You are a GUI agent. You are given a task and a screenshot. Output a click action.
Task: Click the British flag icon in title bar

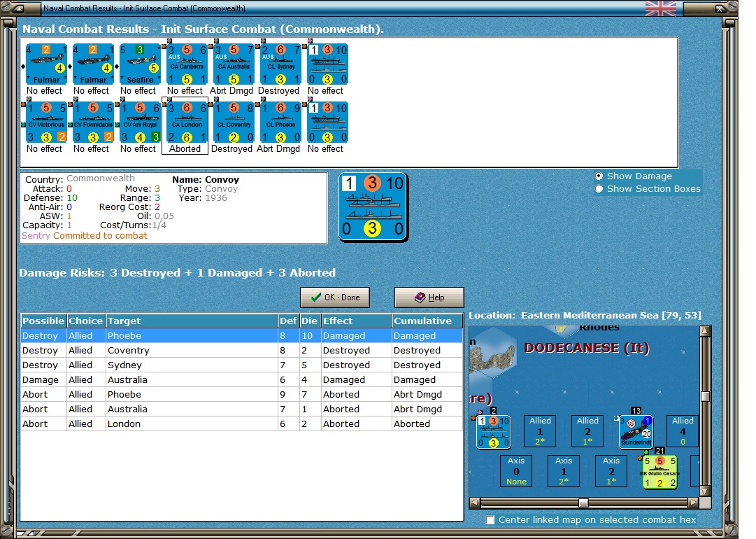(660, 8)
